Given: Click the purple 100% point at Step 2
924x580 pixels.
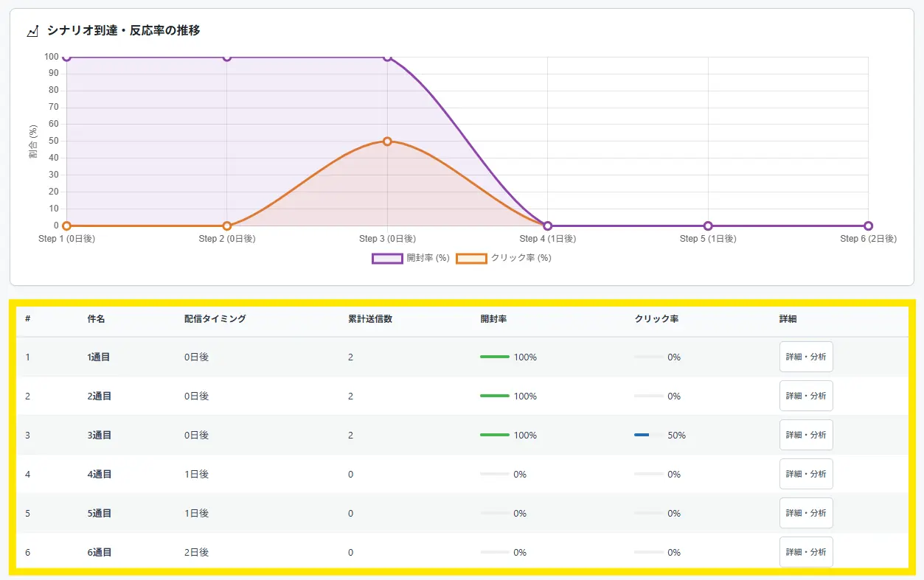Looking at the screenshot, I should click(227, 57).
